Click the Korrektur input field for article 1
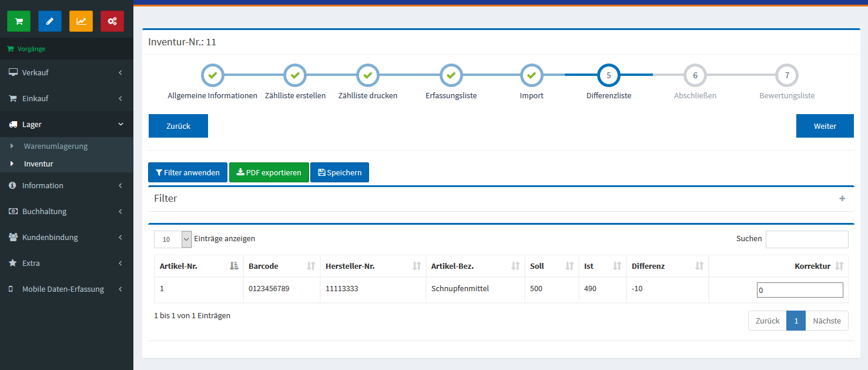868x370 pixels. coord(799,290)
